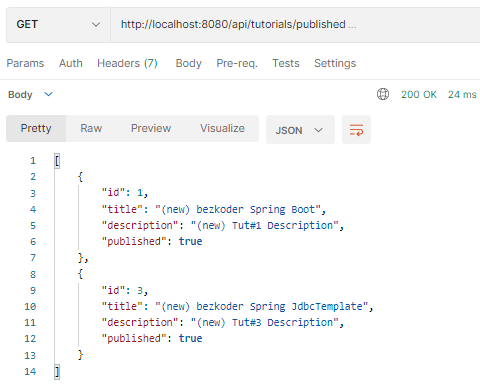The width and height of the screenshot is (480, 390).
Task: Click the "description" key on line 11
Action: point(140,323)
